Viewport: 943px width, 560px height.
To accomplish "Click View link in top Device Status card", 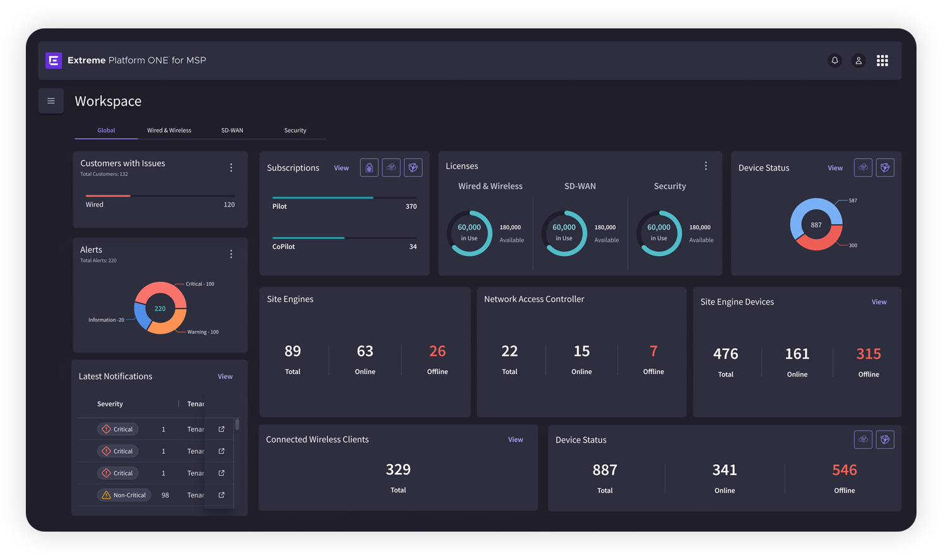I will click(835, 168).
